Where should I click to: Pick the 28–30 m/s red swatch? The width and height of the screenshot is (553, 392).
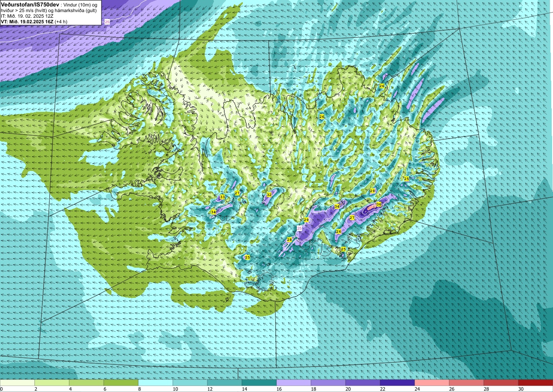point(501,383)
